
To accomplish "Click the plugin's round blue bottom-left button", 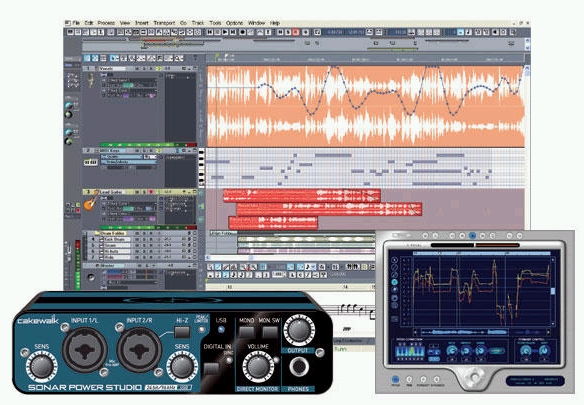I will [x=395, y=379].
